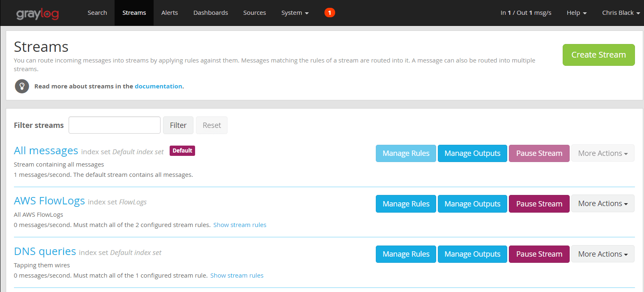
Task: Focus the Filter streams text field
Action: point(114,125)
